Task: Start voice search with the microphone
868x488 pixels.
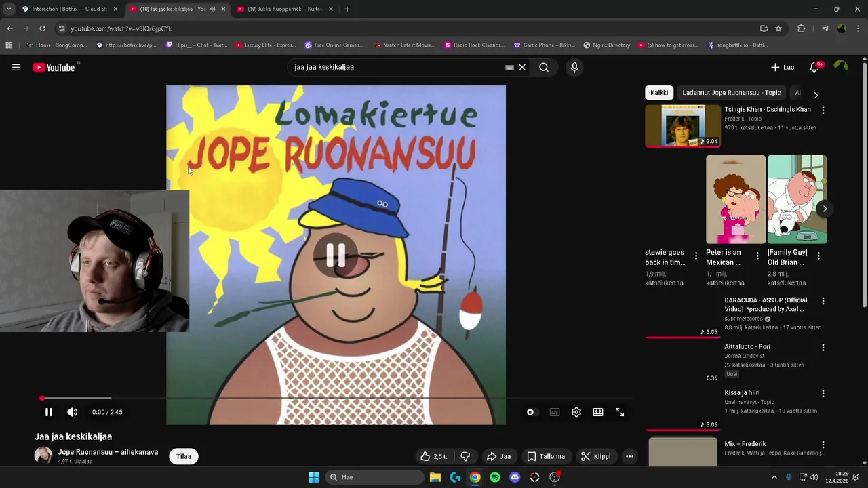Action: pos(574,67)
